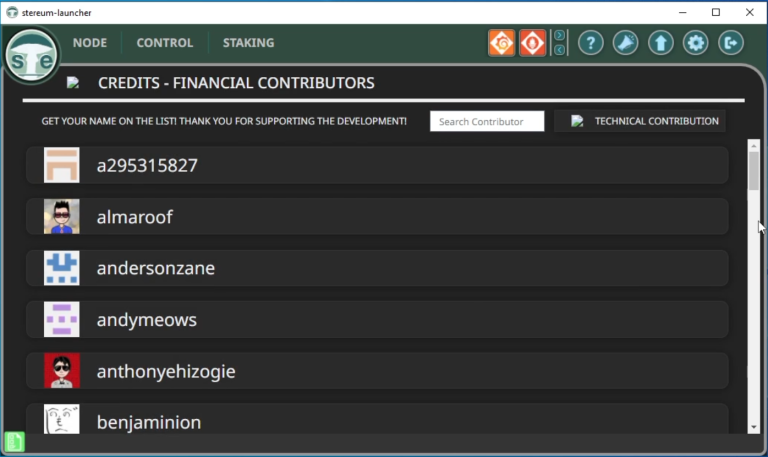Click the notifications megaphone icon

pos(625,43)
